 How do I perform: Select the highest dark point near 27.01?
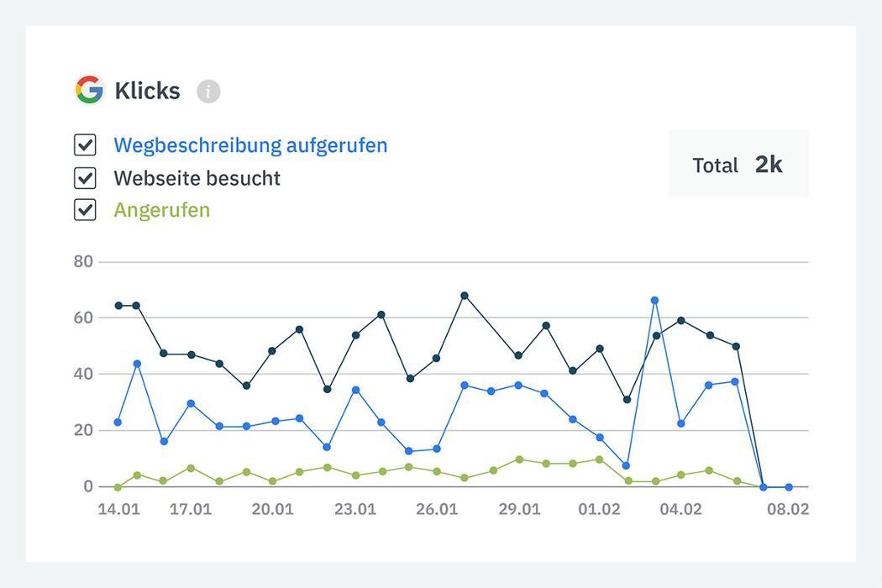tap(464, 296)
